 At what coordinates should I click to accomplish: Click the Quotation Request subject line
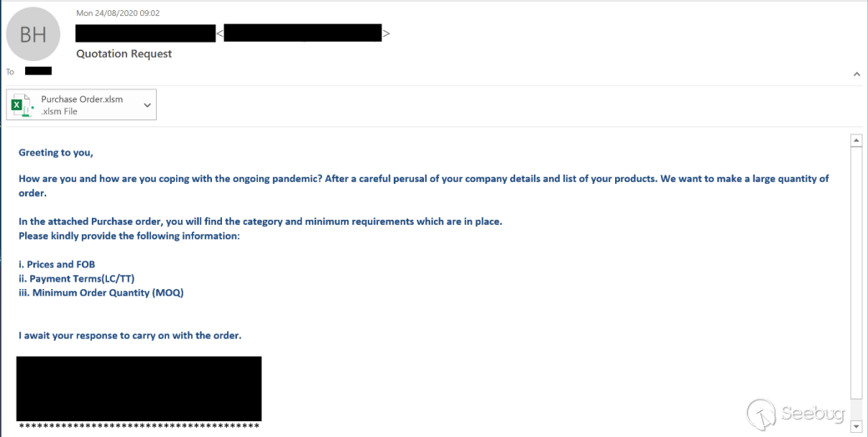(124, 53)
